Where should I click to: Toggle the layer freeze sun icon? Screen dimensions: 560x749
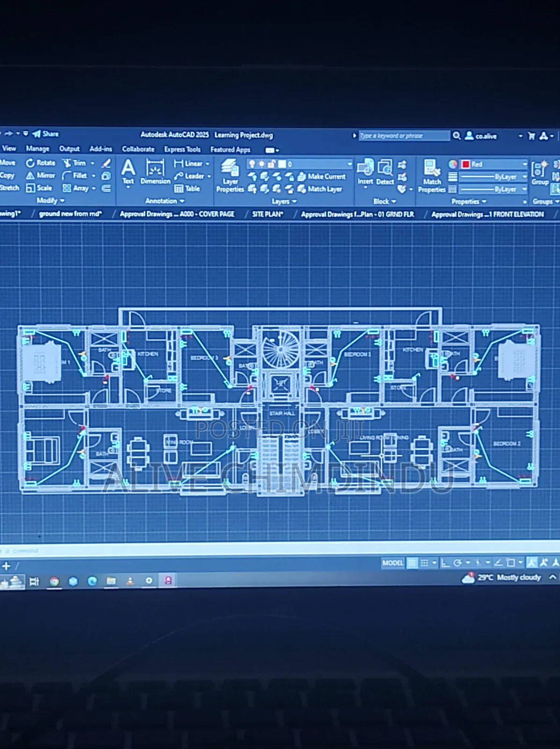point(262,164)
